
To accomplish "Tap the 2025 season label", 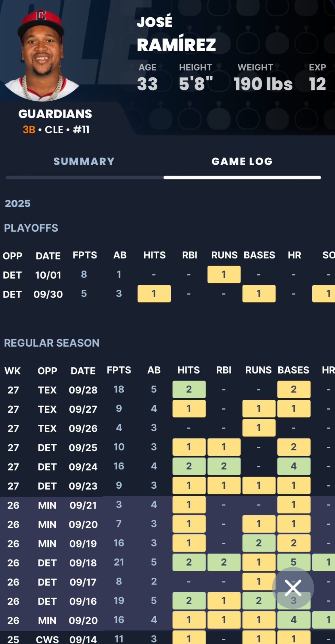I will coord(18,203).
